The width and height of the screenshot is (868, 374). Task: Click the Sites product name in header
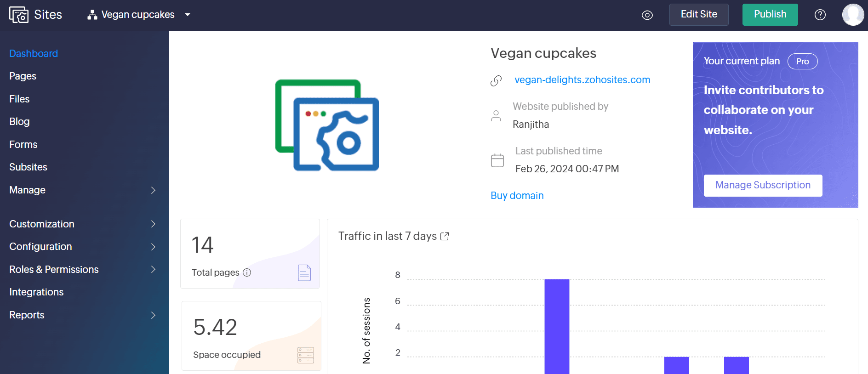pos(48,15)
